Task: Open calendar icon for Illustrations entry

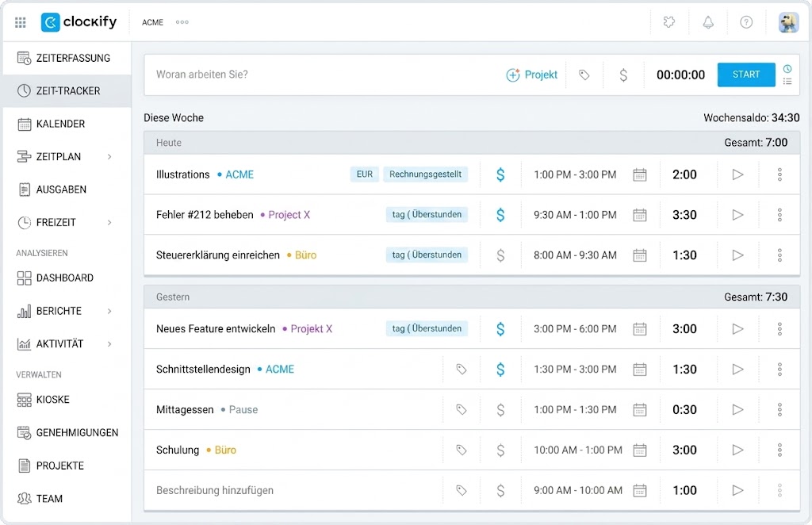Action: [640, 174]
